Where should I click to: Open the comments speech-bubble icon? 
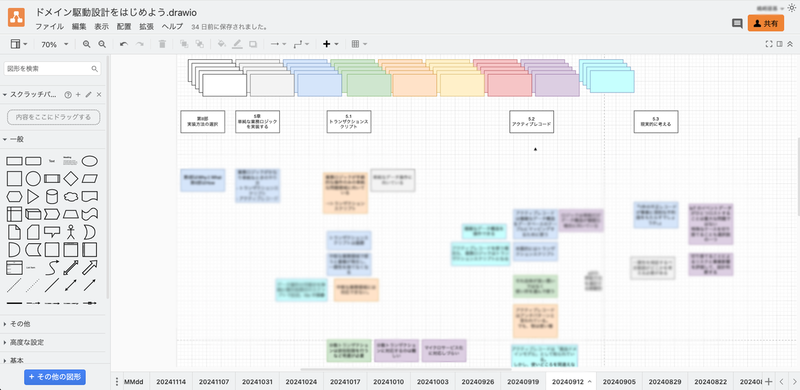point(737,23)
